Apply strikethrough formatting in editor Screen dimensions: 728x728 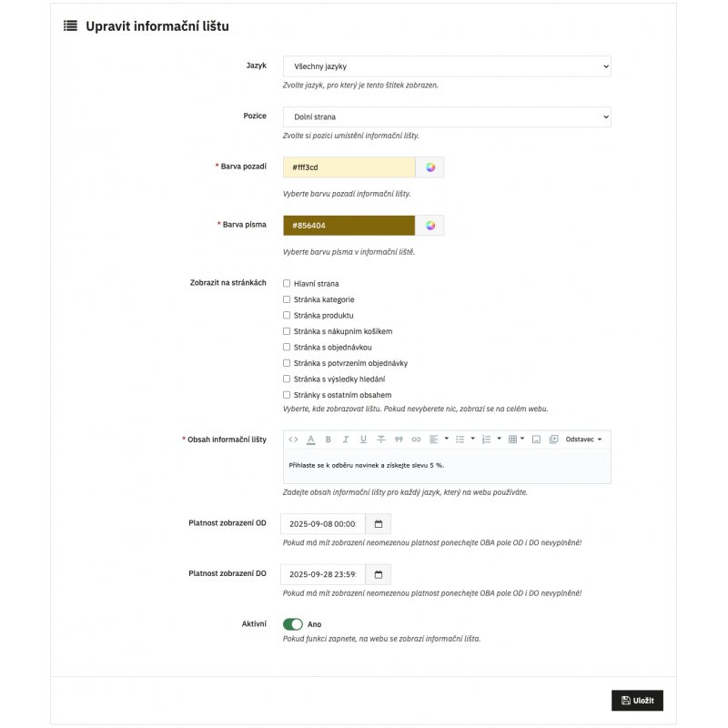click(x=380, y=440)
